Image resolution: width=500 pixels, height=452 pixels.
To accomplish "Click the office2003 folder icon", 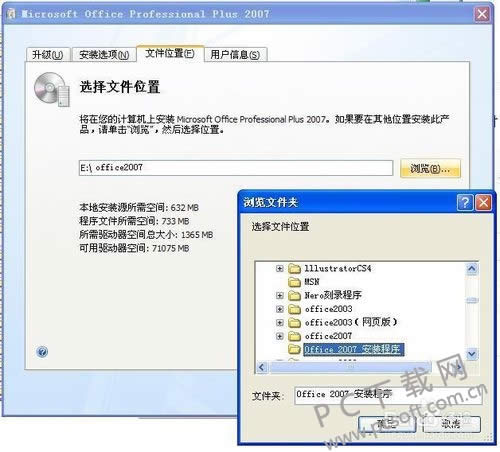I will pyautogui.click(x=294, y=309).
